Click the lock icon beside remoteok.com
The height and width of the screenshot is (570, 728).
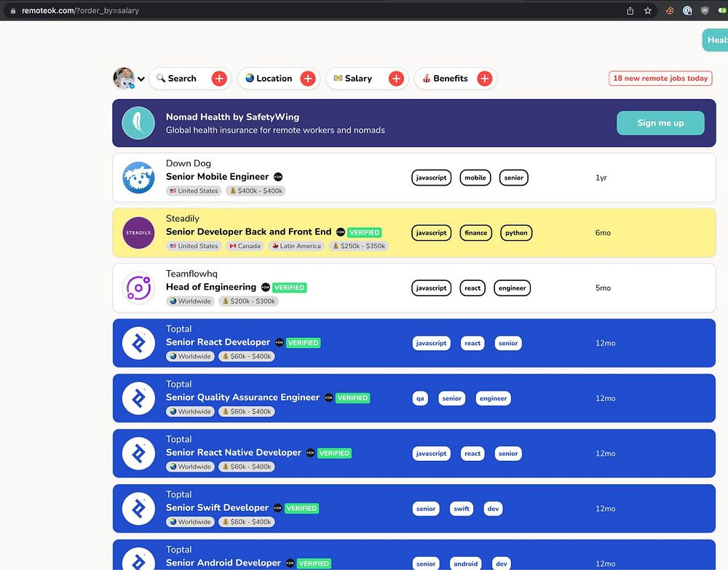(13, 11)
